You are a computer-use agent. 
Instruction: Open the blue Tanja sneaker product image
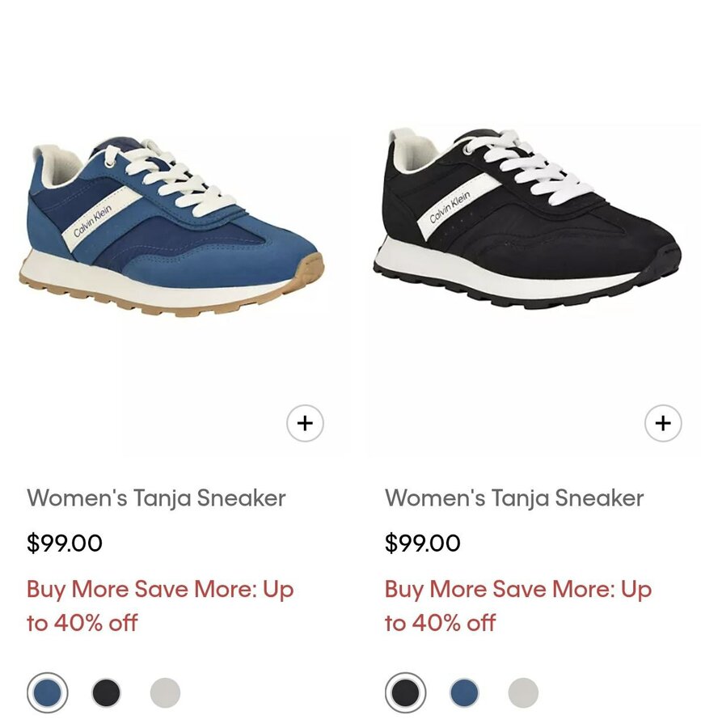coord(171,227)
